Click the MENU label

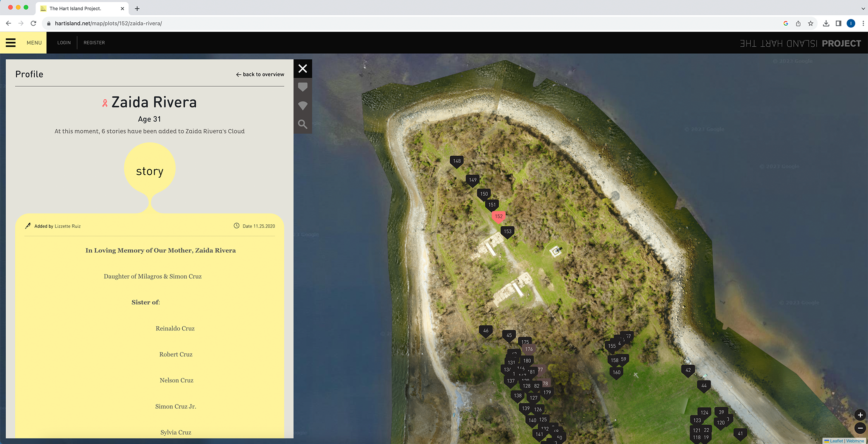[x=34, y=43]
